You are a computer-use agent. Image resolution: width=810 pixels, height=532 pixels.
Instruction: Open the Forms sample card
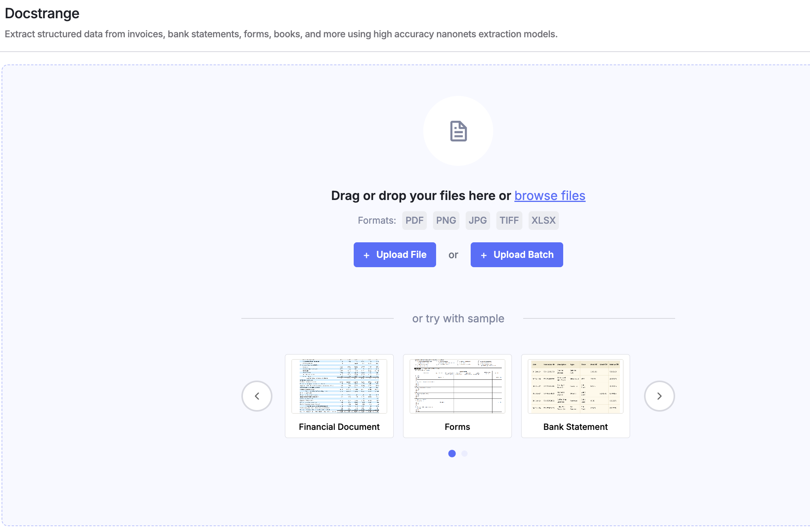[x=457, y=396]
